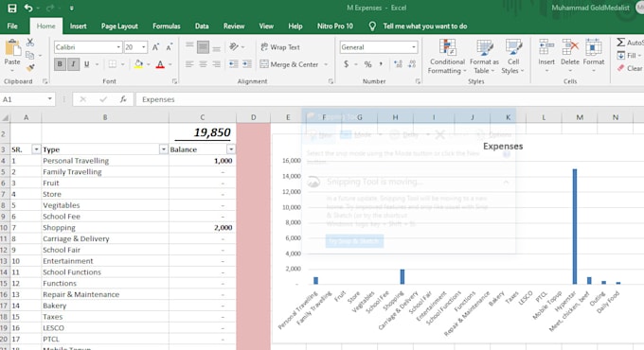Open Format as Table gallery
The image size is (644, 350).
click(484, 57)
